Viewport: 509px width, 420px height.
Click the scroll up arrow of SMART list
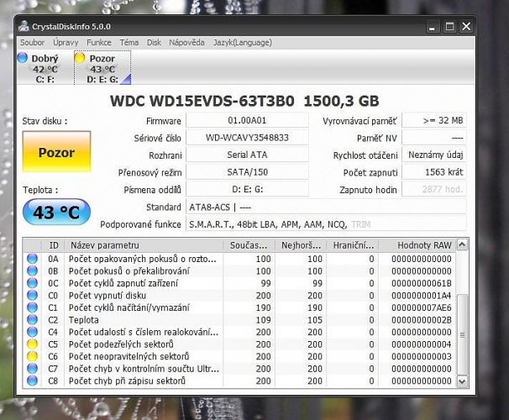click(462, 245)
